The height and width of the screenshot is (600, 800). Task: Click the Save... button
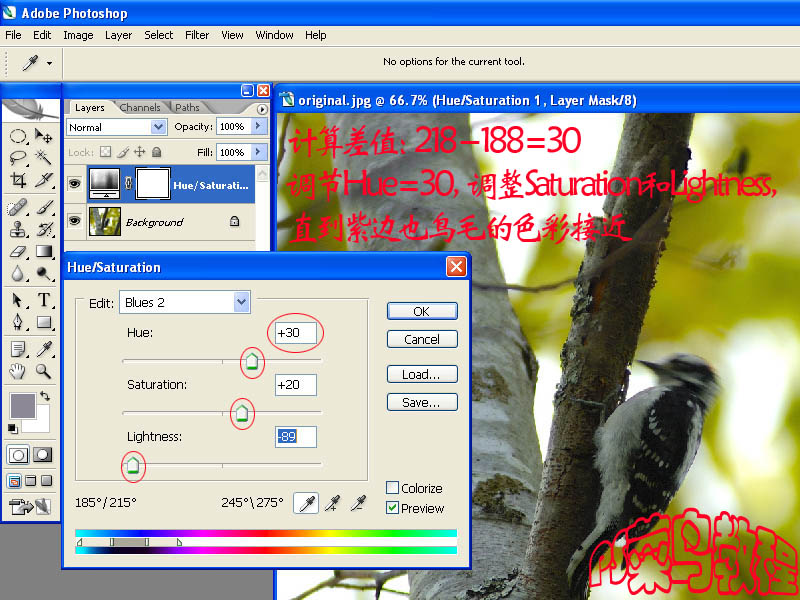422,403
